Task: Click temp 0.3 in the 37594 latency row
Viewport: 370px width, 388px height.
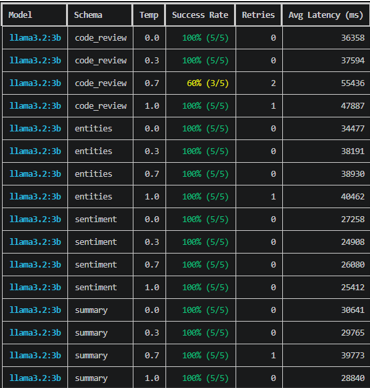Action: pos(152,60)
